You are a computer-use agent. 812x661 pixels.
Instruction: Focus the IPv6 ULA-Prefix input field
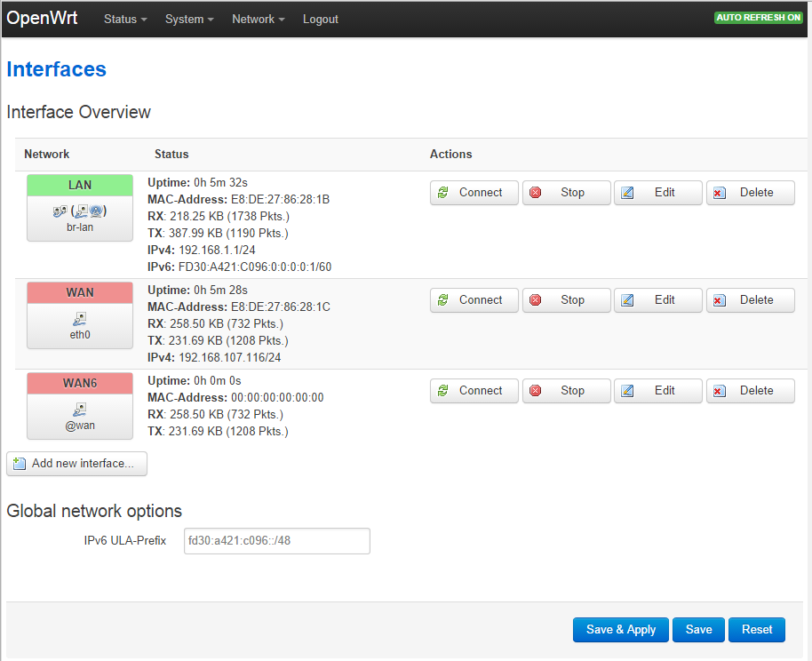tap(276, 541)
